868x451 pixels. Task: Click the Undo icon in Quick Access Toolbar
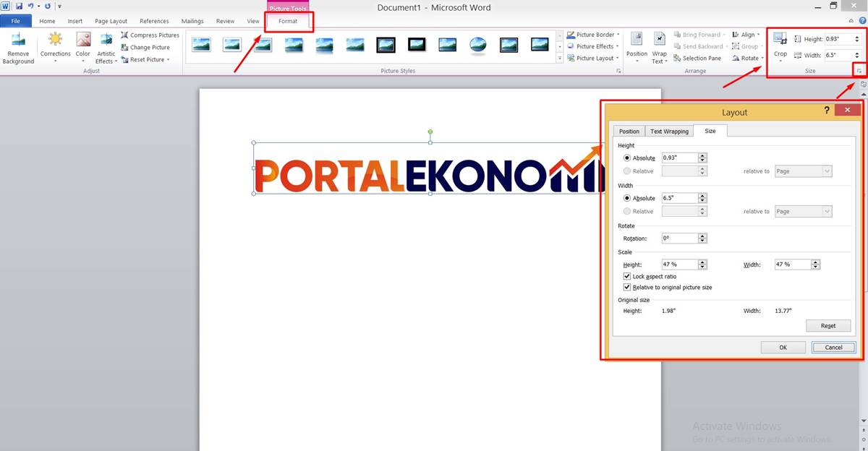[x=31, y=6]
